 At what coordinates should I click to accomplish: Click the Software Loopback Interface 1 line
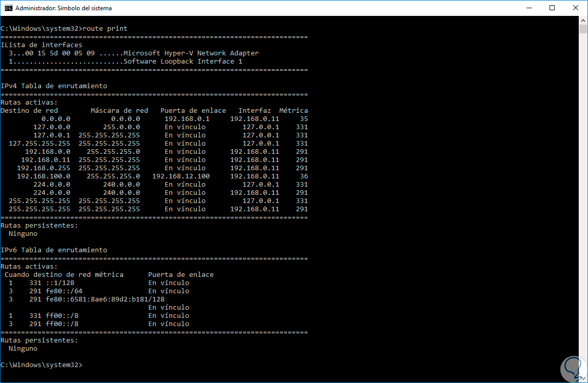pyautogui.click(x=126, y=62)
